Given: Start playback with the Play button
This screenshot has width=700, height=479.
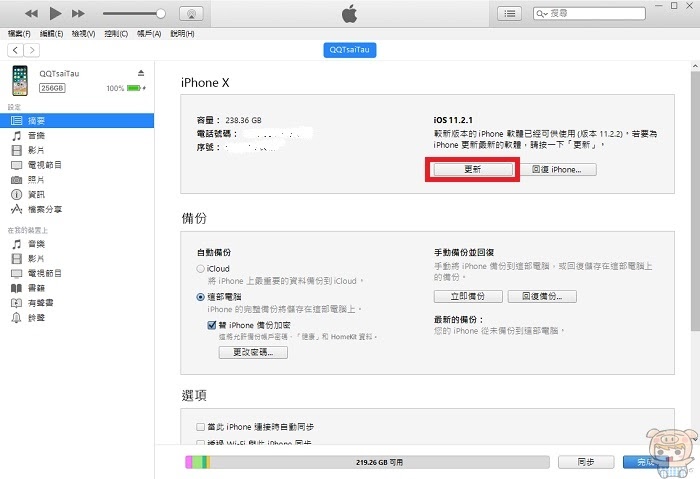Looking at the screenshot, I should [x=55, y=13].
